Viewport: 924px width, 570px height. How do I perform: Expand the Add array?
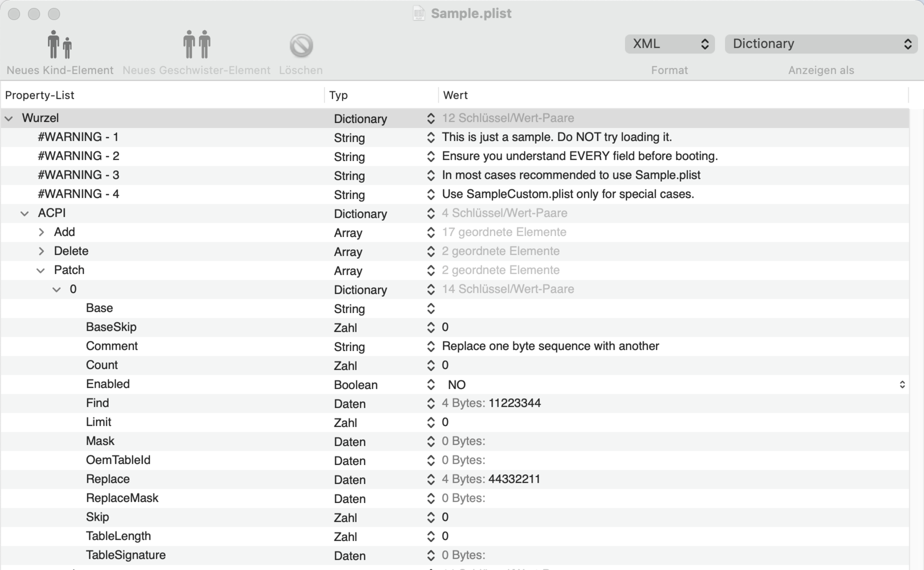(41, 232)
